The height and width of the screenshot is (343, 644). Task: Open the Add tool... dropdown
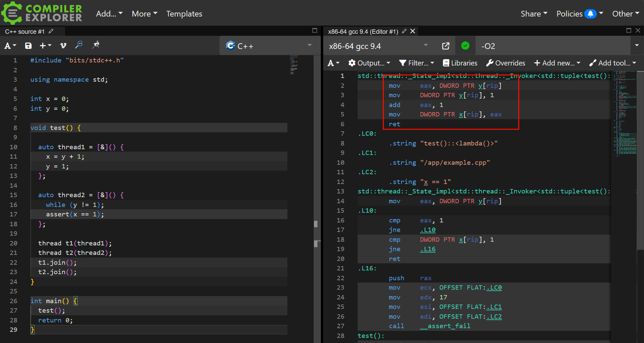(613, 63)
